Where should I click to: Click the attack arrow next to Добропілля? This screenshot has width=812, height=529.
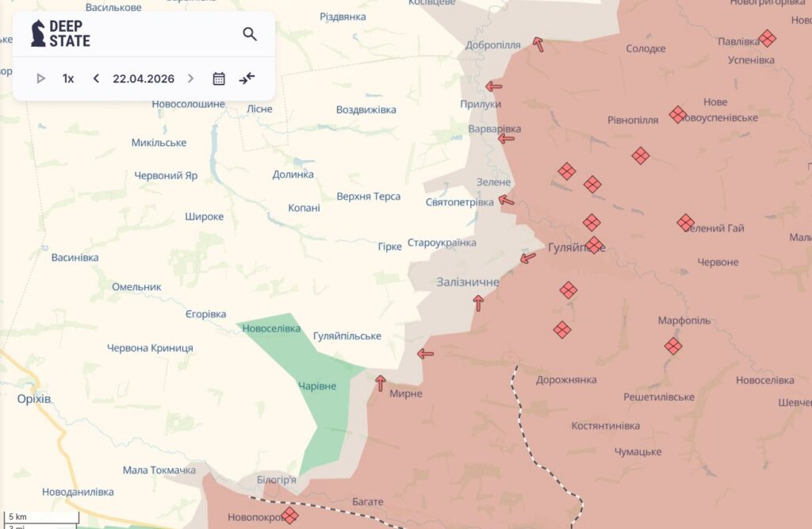tap(538, 44)
